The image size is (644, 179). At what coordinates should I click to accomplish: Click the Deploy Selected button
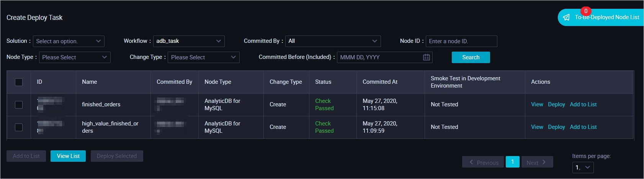117,156
